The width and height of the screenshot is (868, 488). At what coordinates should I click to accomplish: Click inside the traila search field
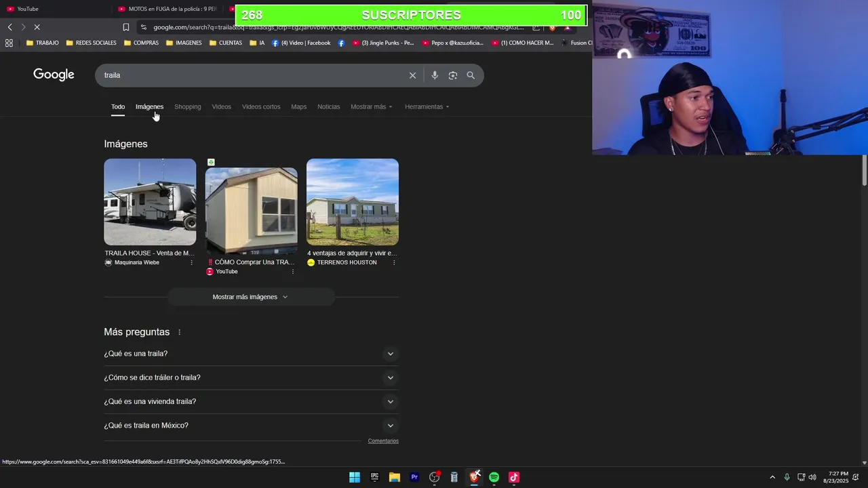click(251, 75)
